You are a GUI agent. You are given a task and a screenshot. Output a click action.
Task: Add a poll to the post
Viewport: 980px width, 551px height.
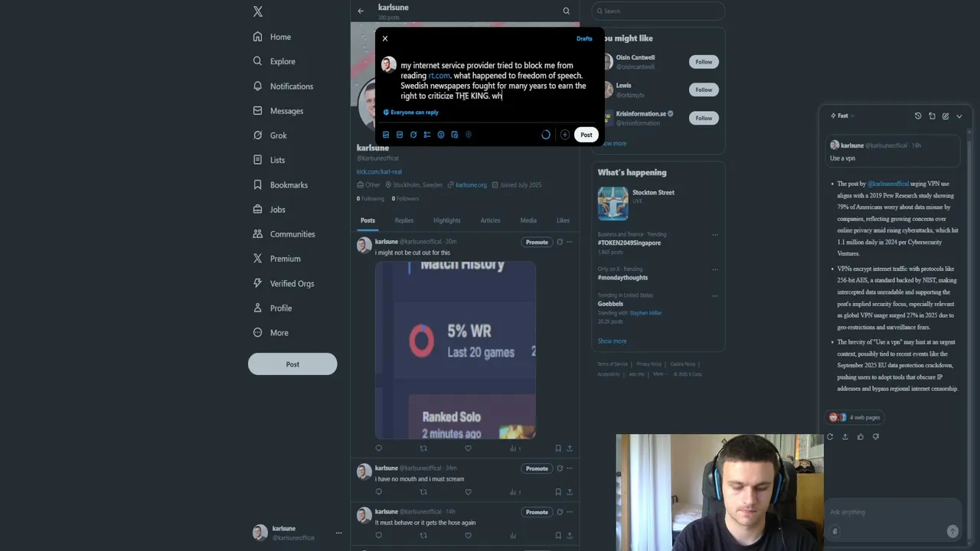pos(427,135)
